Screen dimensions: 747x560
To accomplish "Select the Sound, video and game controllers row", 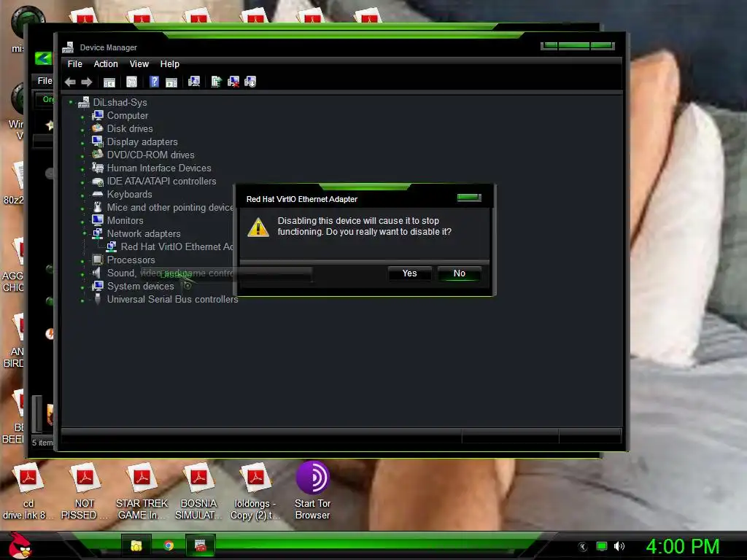I will [170, 273].
